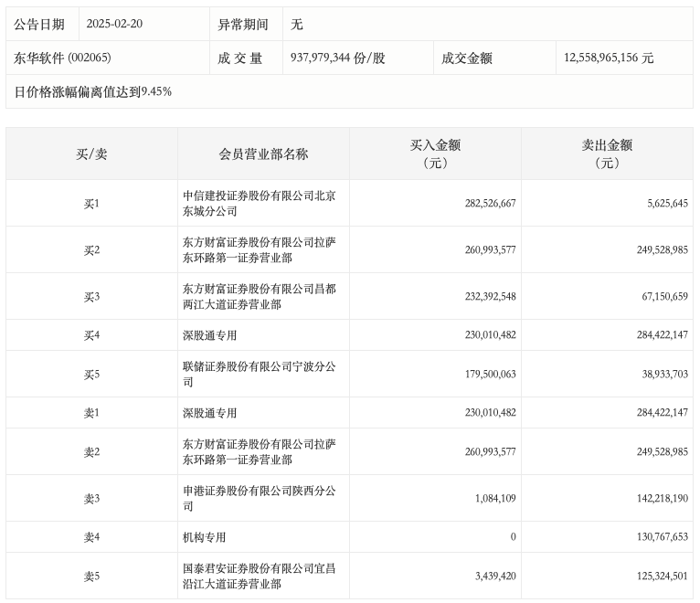This screenshot has height=603, width=700.
Task: Select 260,993,577 in the 买2 row
Action: click(x=490, y=250)
